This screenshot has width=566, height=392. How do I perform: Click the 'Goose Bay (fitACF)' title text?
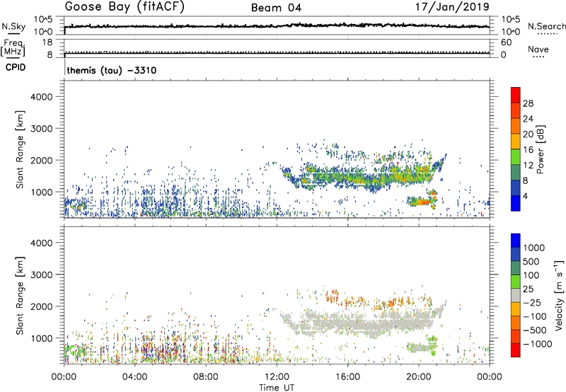pyautogui.click(x=125, y=6)
